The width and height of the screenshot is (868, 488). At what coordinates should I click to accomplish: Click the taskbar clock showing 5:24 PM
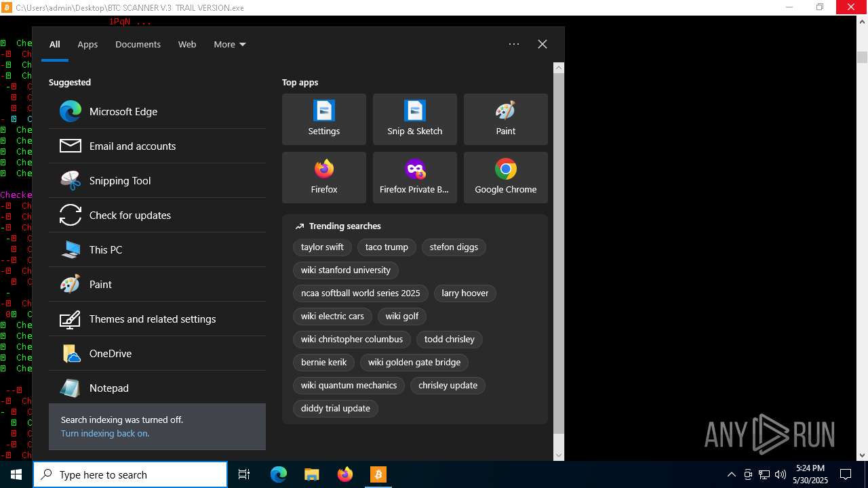(810, 474)
